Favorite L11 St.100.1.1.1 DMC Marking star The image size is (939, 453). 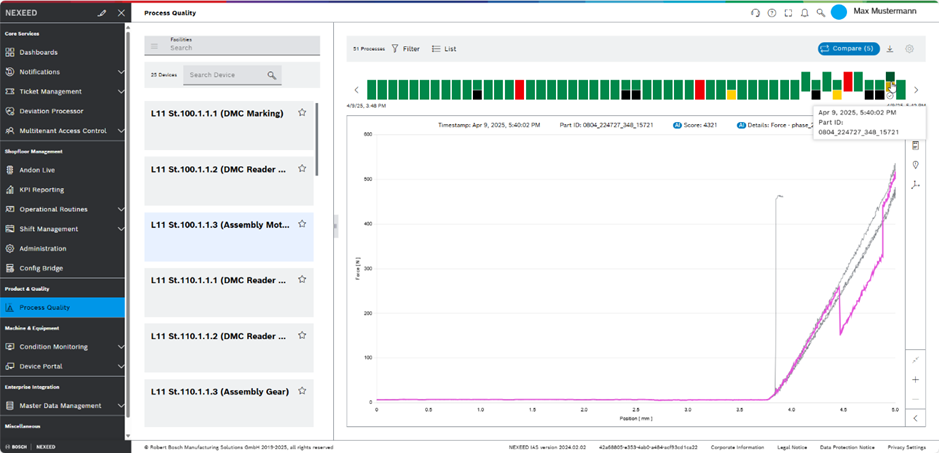coord(302,113)
